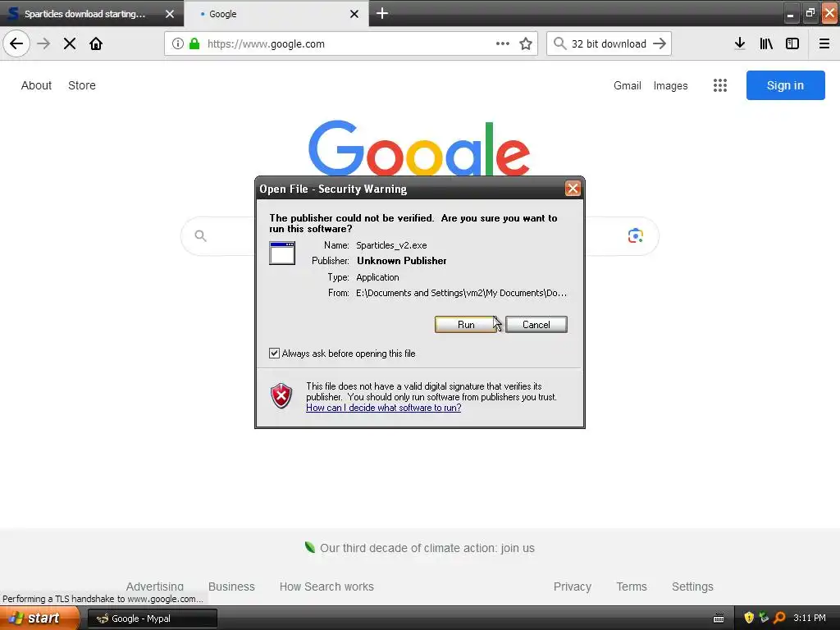The image size is (840, 630).
Task: Open page actions three-dot menu
Action: click(503, 44)
